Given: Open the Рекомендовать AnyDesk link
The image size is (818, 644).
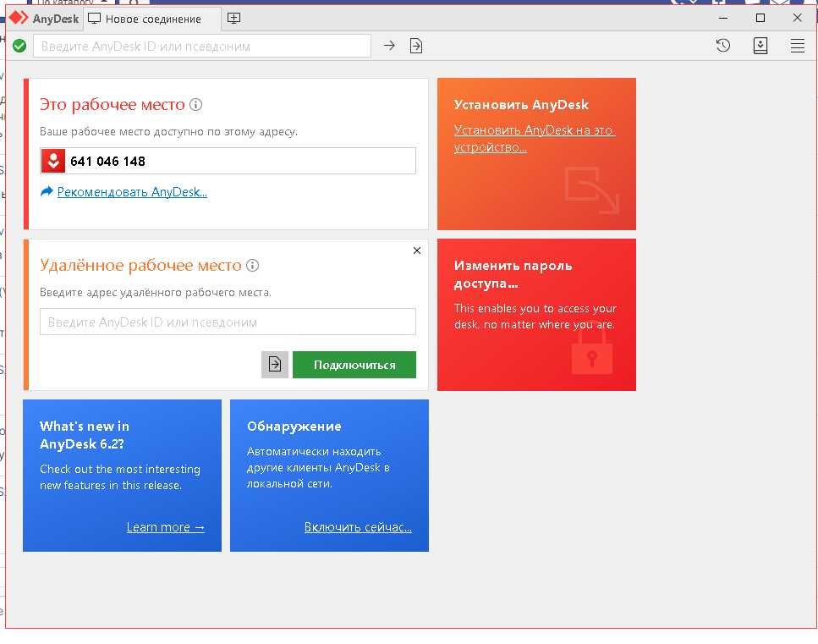Looking at the screenshot, I should 132,191.
